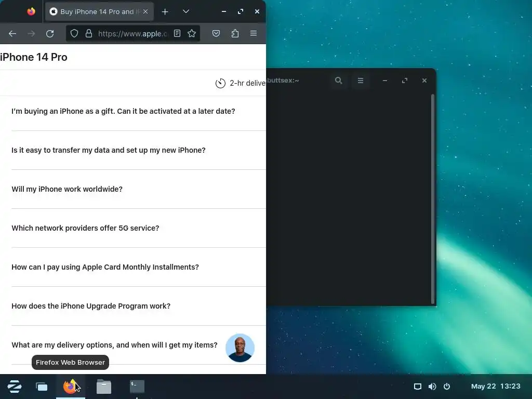This screenshot has width=532, height=399.
Task: Click the Firefox forward arrow
Action: (x=31, y=34)
